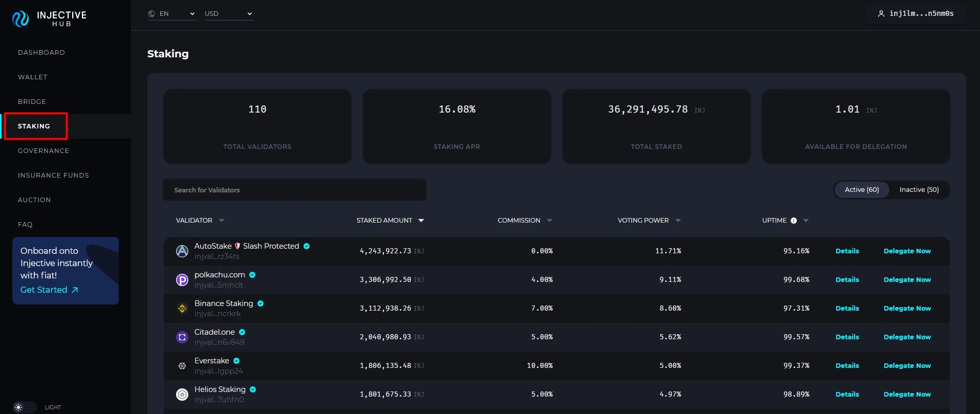The height and width of the screenshot is (414, 980).
Task: View Details for Everstake
Action: [847, 366]
